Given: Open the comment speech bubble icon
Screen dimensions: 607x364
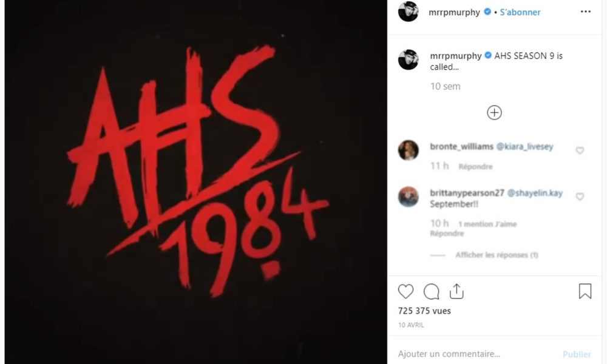Looking at the screenshot, I should [431, 292].
